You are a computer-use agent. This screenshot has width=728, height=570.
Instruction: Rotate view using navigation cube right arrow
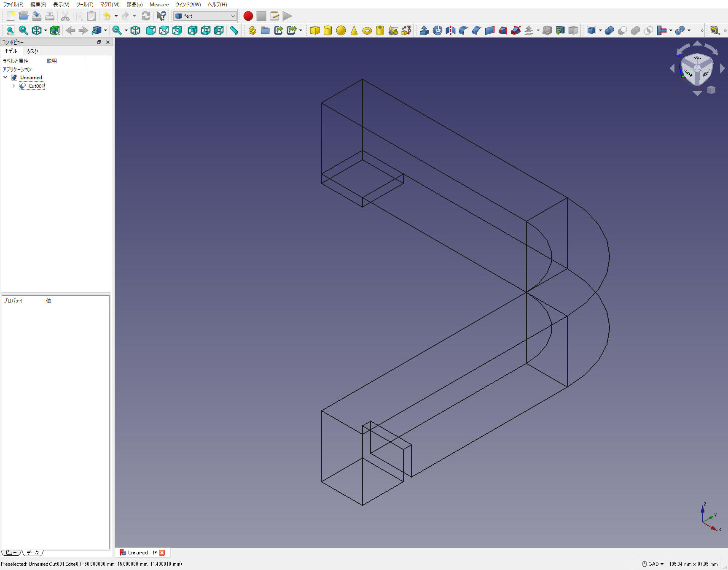point(722,68)
